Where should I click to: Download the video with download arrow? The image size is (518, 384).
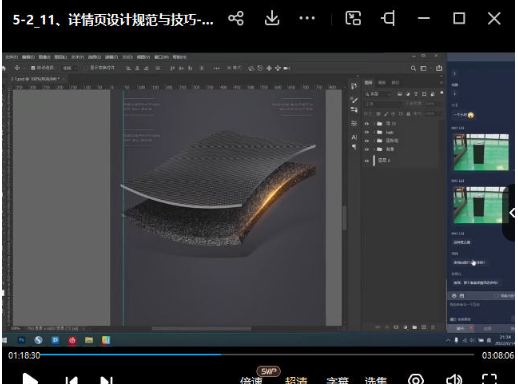pos(272,18)
